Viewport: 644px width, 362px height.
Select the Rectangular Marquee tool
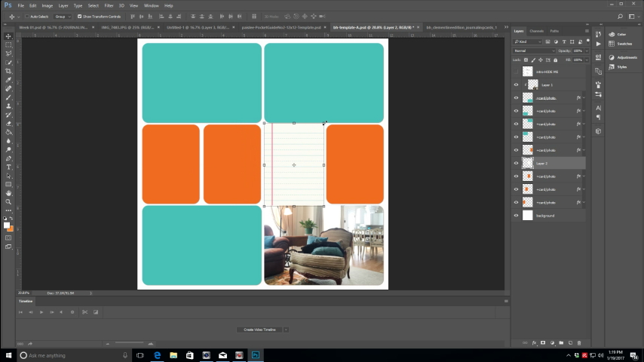pos(8,44)
